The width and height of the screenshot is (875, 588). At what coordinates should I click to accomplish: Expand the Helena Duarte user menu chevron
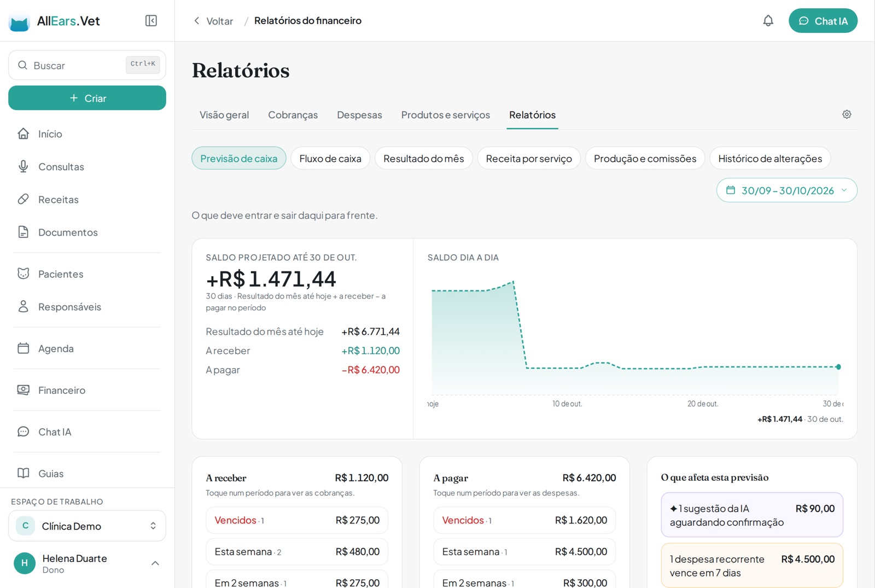point(155,563)
